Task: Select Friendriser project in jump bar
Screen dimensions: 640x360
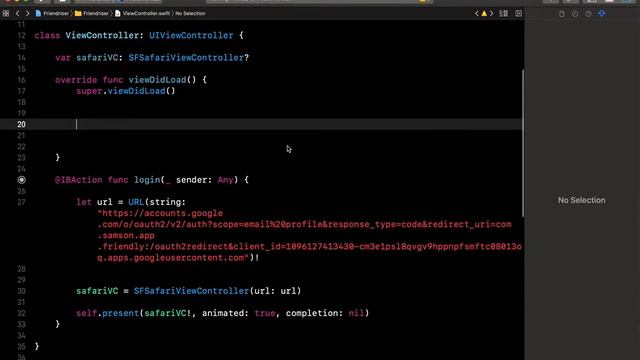Action: tap(52, 13)
